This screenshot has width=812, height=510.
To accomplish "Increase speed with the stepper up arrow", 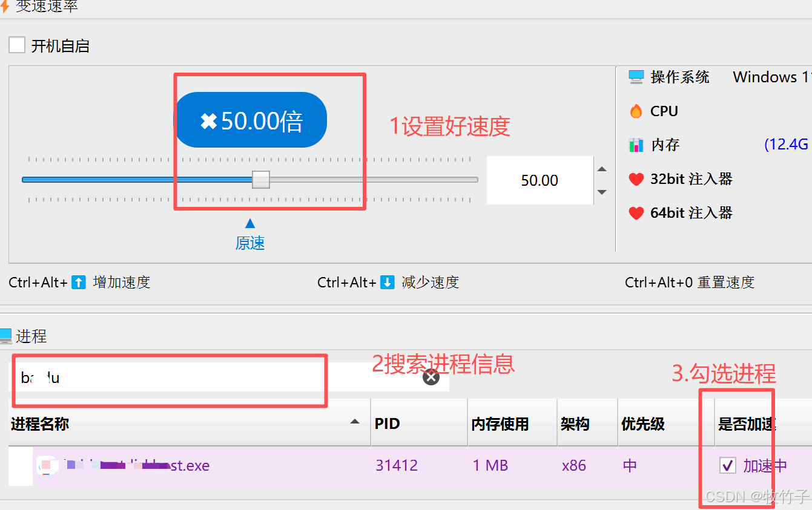I will point(602,169).
